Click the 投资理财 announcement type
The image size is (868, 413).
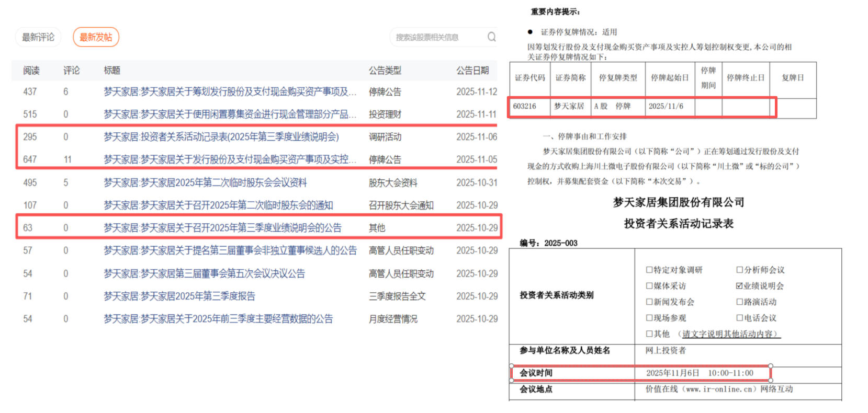click(x=385, y=114)
